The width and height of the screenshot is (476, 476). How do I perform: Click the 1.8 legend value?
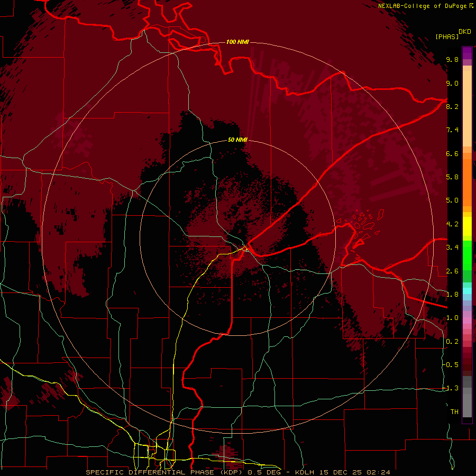click(x=452, y=295)
